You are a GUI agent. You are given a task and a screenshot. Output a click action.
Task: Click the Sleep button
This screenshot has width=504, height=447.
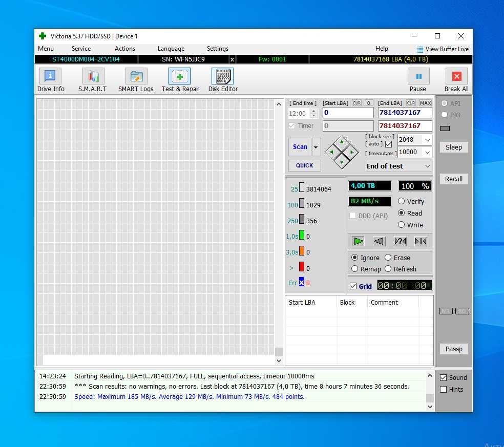(x=453, y=147)
